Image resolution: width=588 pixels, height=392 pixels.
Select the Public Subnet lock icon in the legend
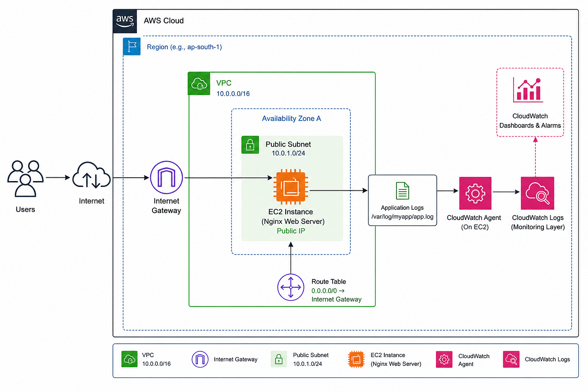(x=279, y=359)
